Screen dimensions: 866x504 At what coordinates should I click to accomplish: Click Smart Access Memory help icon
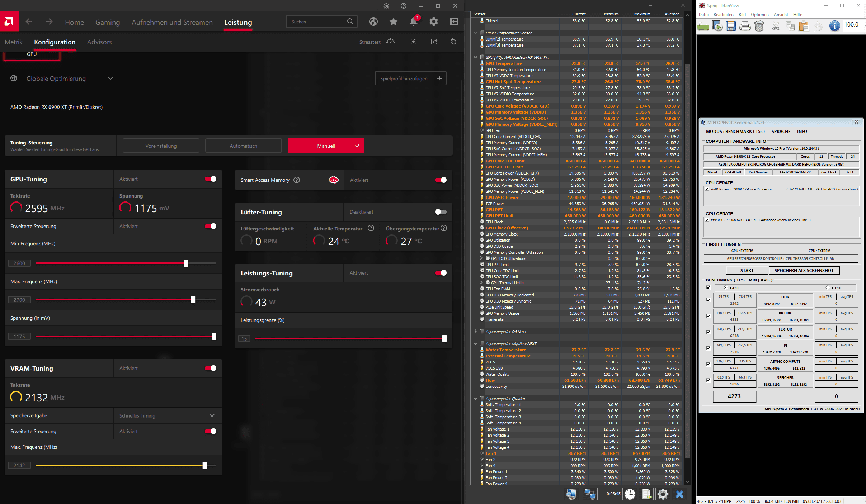point(297,180)
